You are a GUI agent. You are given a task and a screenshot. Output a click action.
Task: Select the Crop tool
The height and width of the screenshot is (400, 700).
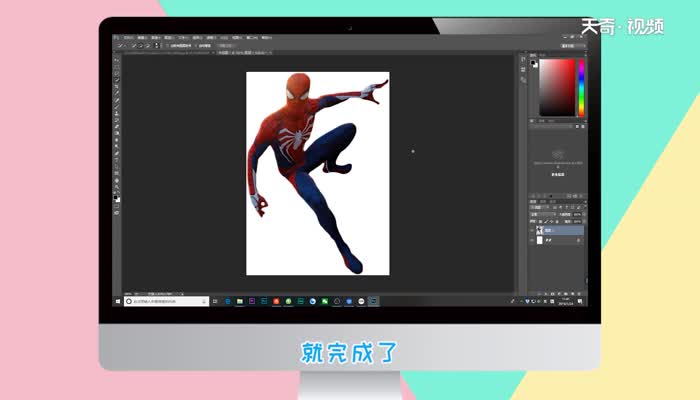click(x=117, y=87)
